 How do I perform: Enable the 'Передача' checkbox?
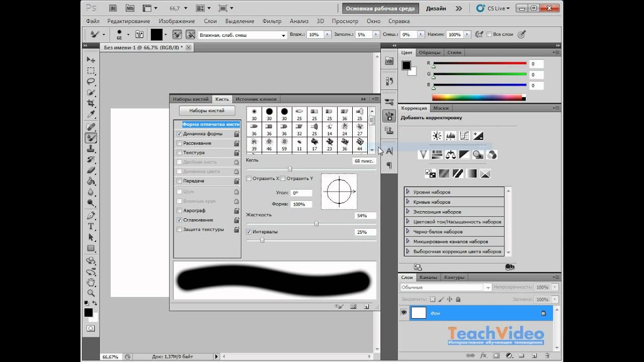click(180, 181)
